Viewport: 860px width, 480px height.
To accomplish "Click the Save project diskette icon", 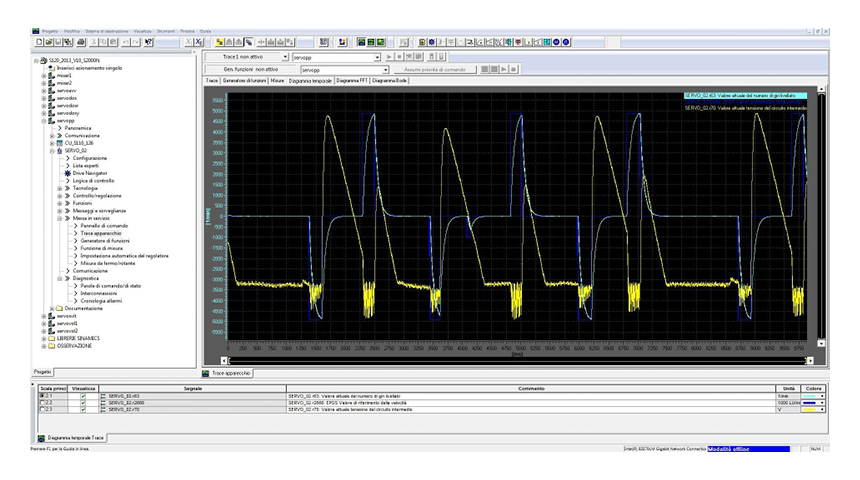I will coord(59,42).
